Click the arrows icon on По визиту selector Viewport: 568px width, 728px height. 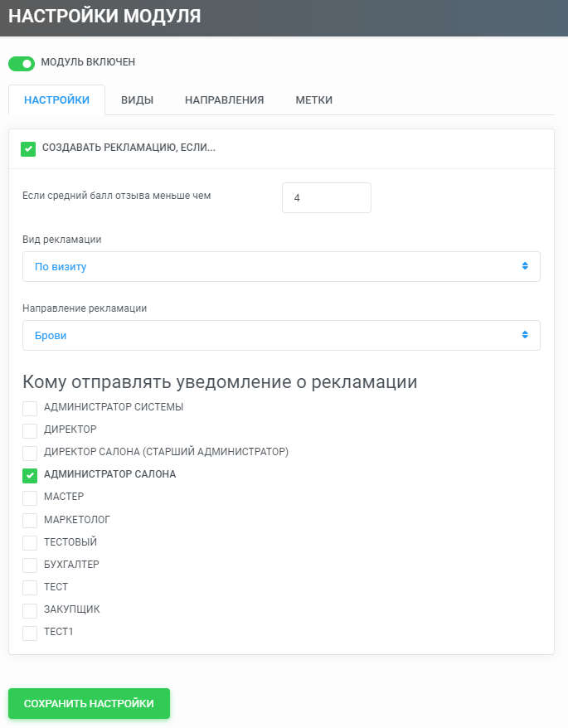pyautogui.click(x=525, y=266)
